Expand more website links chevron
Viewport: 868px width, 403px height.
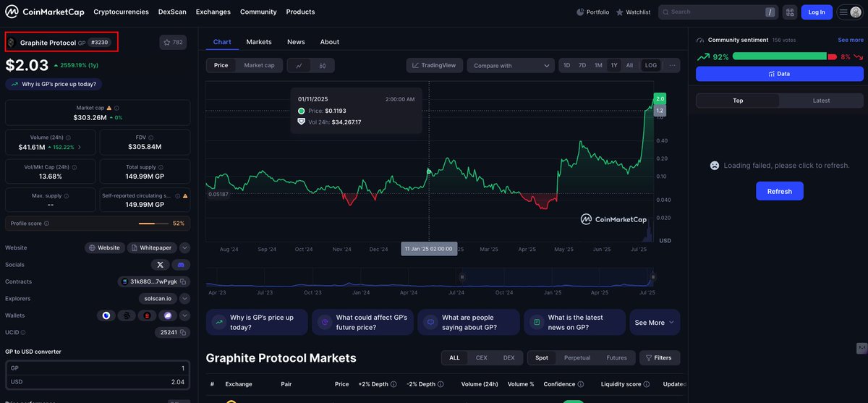point(185,247)
